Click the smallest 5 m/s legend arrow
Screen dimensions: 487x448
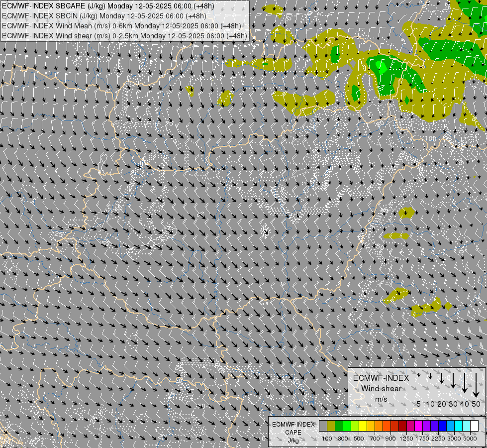[419, 375]
